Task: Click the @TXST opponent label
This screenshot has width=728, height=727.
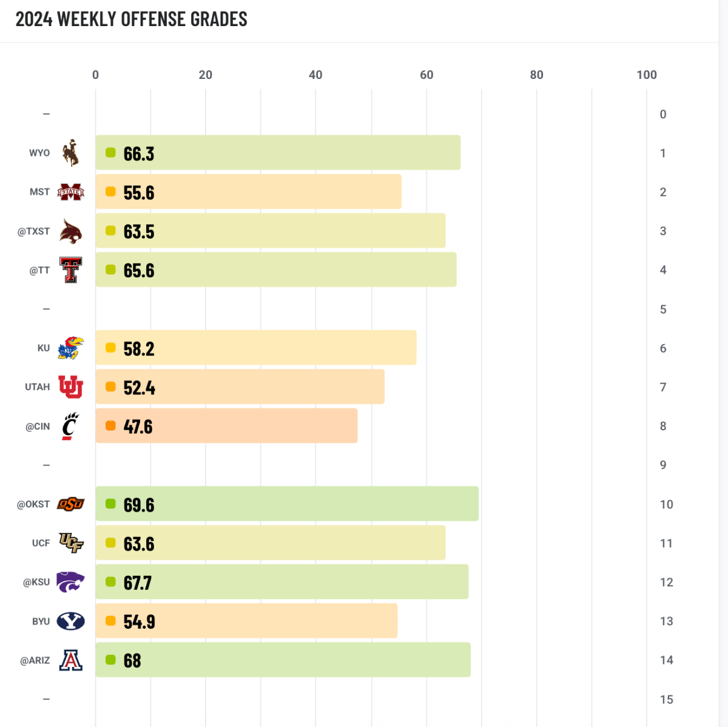Action: pos(34,231)
